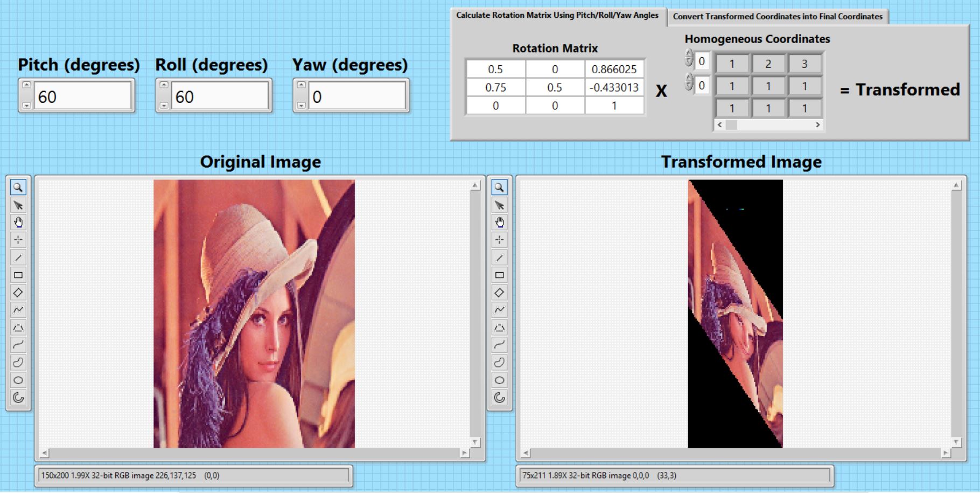Click the Pitch degrees input field
The width and height of the screenshot is (980, 493).
click(x=83, y=96)
